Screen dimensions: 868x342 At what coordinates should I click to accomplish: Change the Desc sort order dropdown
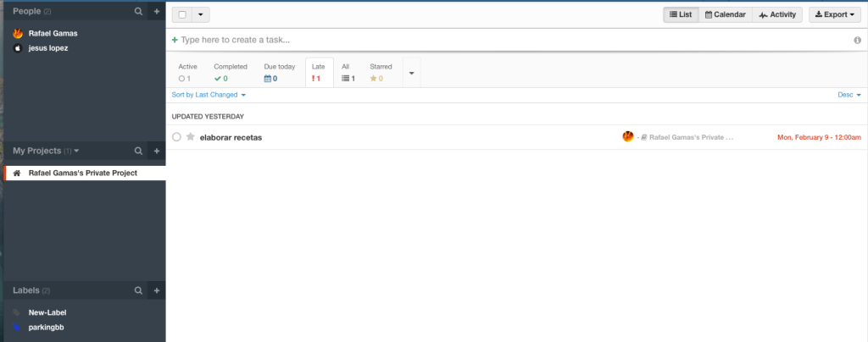coord(849,95)
